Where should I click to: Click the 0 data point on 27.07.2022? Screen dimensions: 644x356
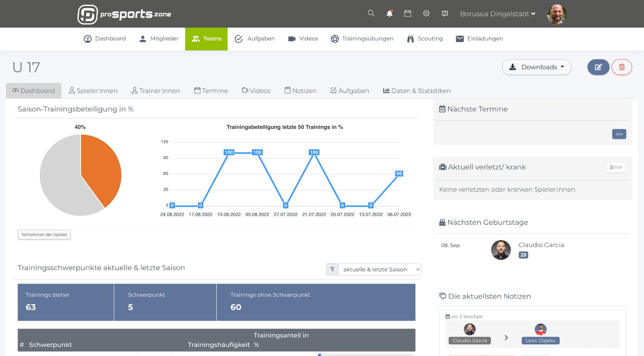coord(286,206)
